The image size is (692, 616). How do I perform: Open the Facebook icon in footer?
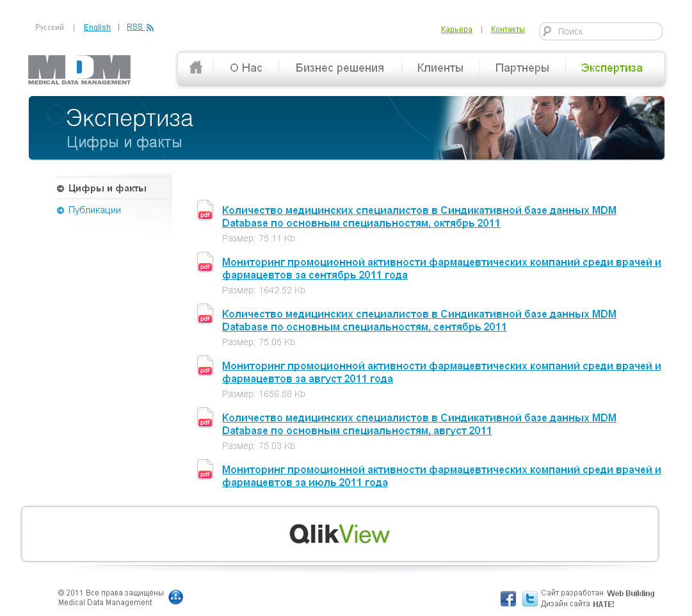click(508, 599)
